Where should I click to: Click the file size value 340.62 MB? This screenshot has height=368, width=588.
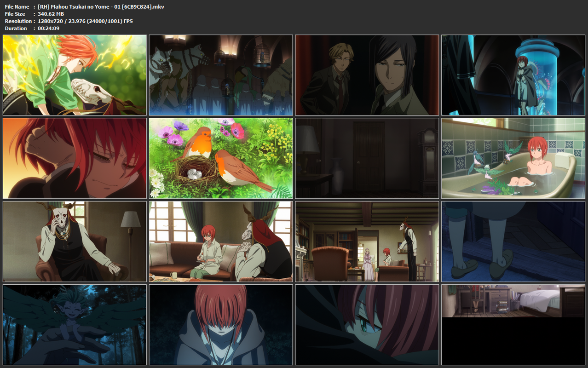click(51, 14)
